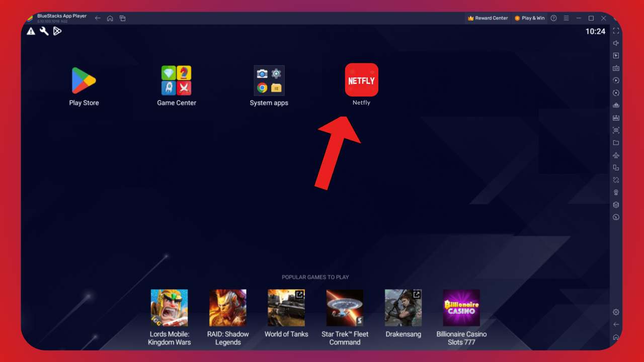Open the Media manager folder
The width and height of the screenshot is (644, 362).
pos(616,142)
